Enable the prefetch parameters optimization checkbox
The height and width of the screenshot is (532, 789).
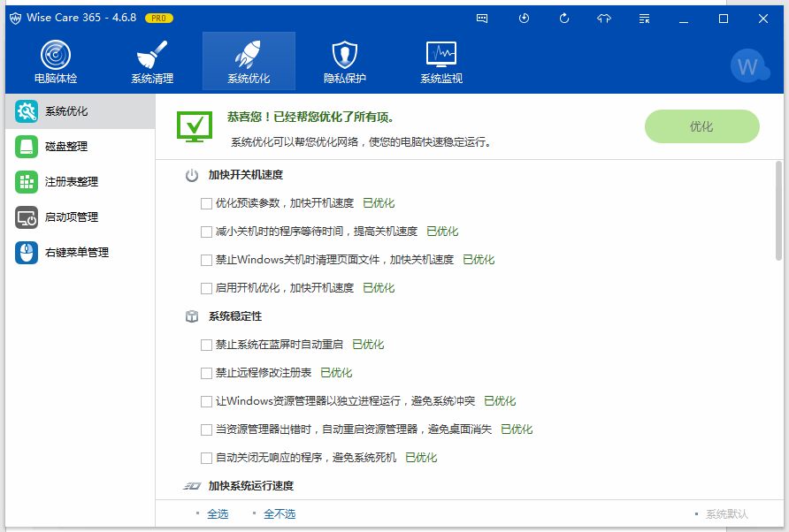pyautogui.click(x=205, y=202)
